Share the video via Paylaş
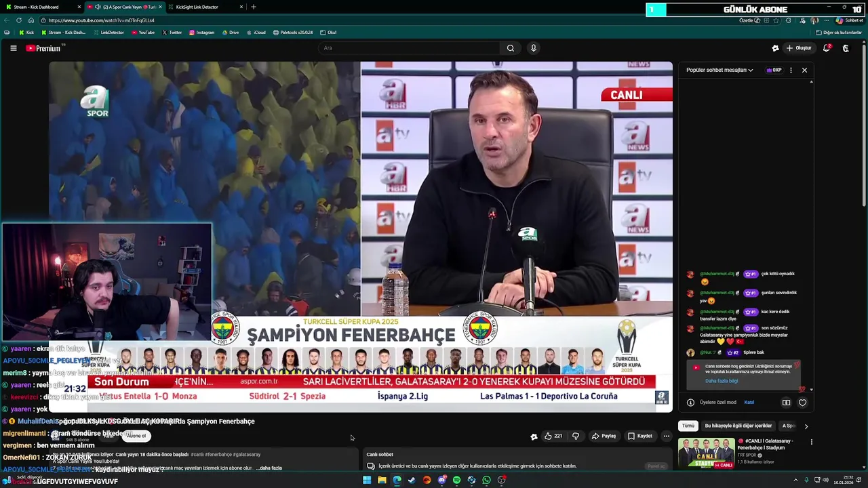The height and width of the screenshot is (488, 868). (604, 436)
